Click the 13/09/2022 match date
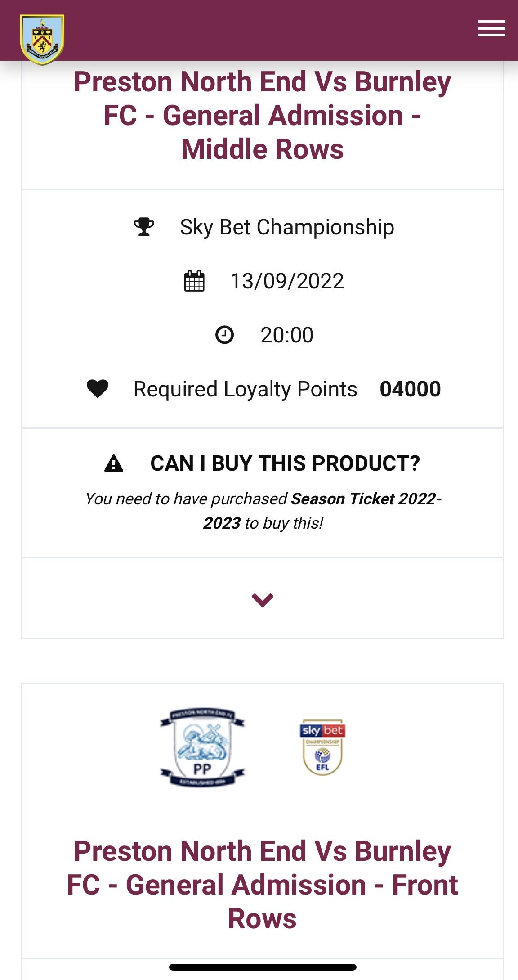The width and height of the screenshot is (518, 980). click(287, 281)
